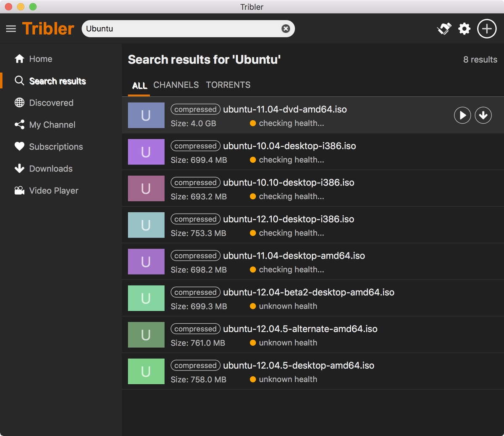Click compressed tag on ubuntu-12.04.5-alternate-amd64.iso

[x=195, y=329]
